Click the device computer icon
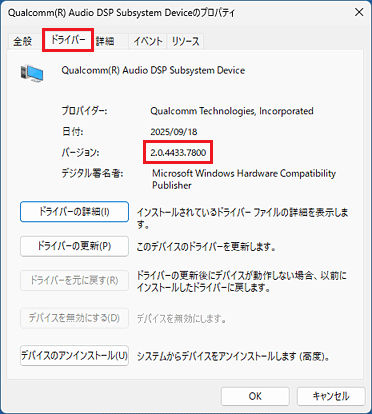Viewport: 372px width, 414px height. (32, 74)
